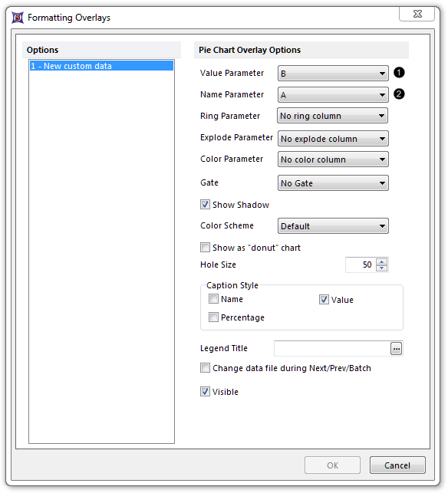This screenshot has height=493, width=448.
Task: Check the Name caption style box
Action: coord(213,299)
